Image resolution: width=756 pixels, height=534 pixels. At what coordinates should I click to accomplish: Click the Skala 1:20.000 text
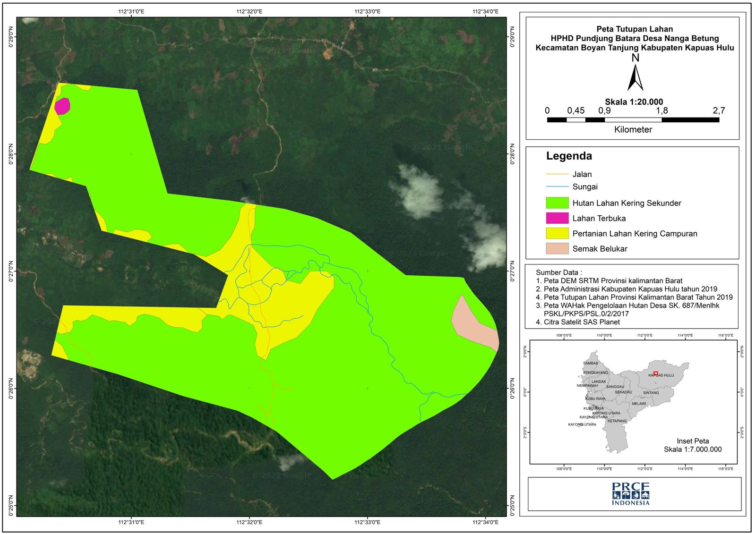(x=634, y=102)
